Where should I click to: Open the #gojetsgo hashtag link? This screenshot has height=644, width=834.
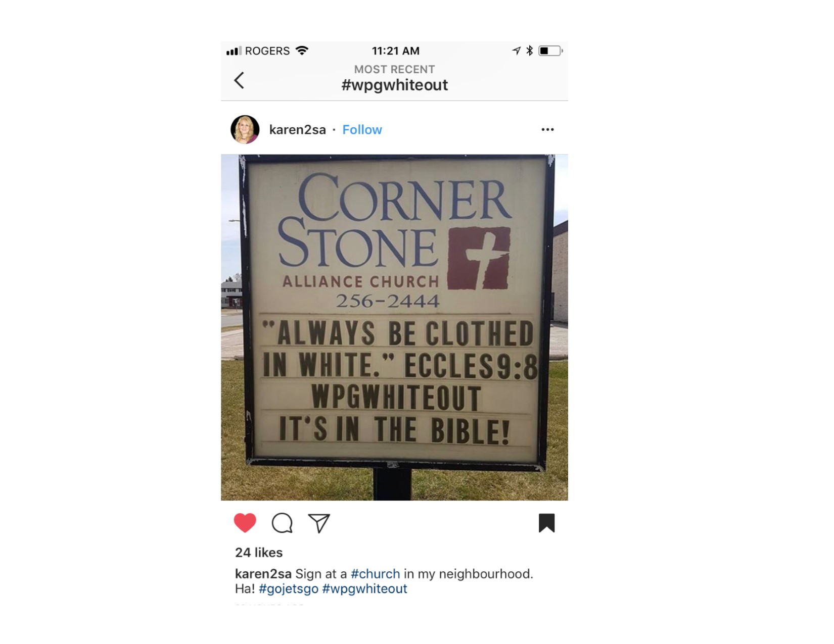point(289,589)
